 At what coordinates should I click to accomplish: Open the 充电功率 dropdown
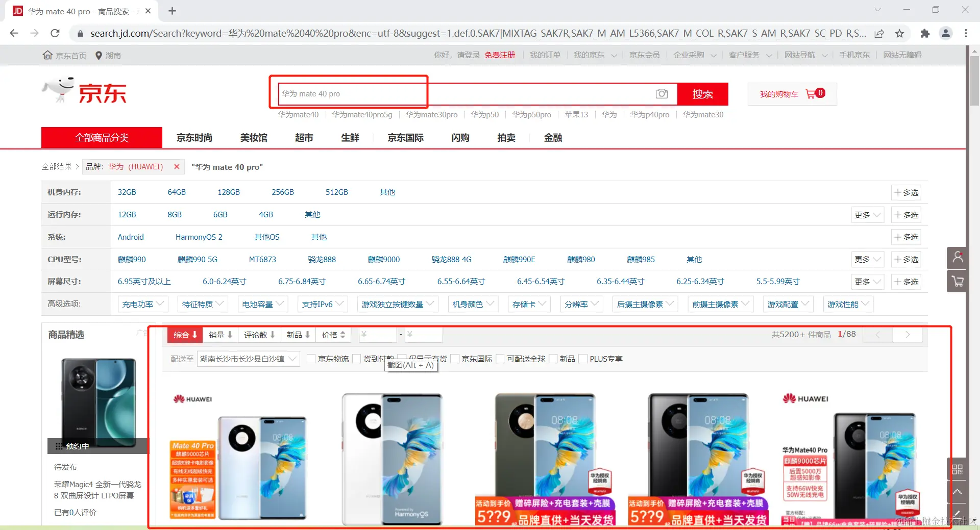[143, 304]
